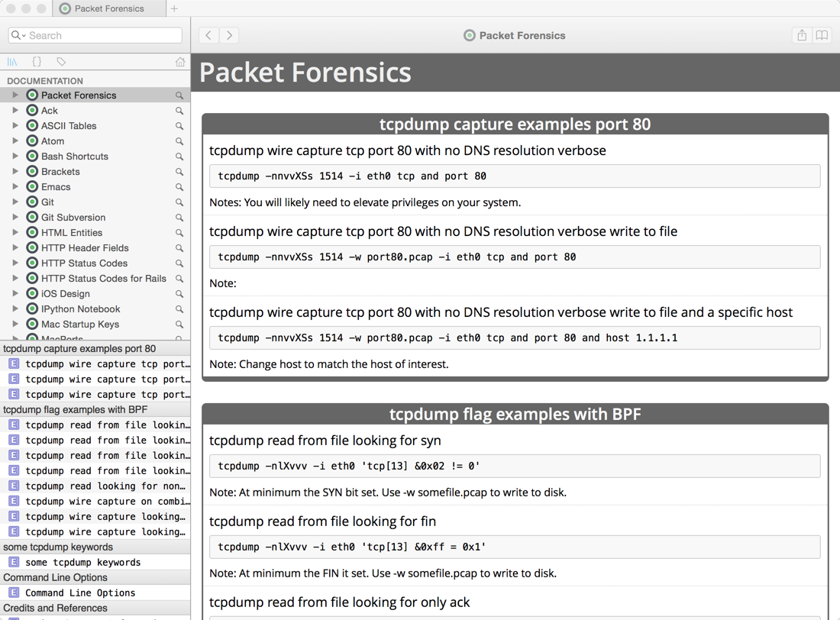Viewport: 840px width, 620px height.
Task: Select the docsets library icon in sidebar
Action: click(11, 62)
